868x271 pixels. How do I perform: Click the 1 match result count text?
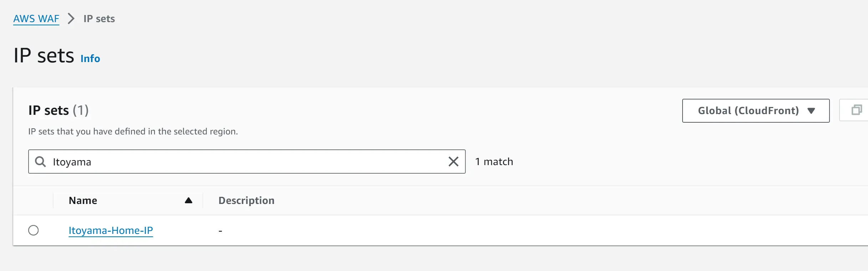pos(494,162)
